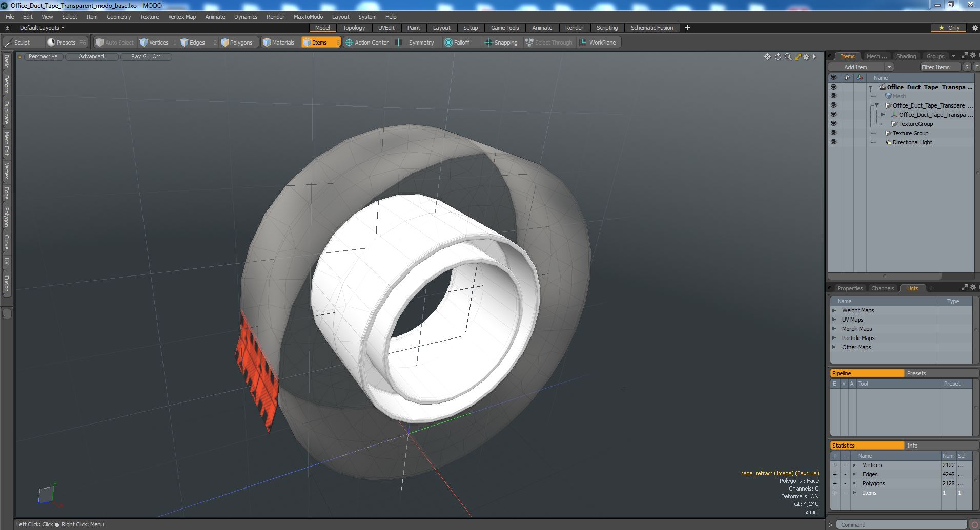Toggle visibility of the Directional Light
The width and height of the screenshot is (980, 530).
pyautogui.click(x=833, y=142)
